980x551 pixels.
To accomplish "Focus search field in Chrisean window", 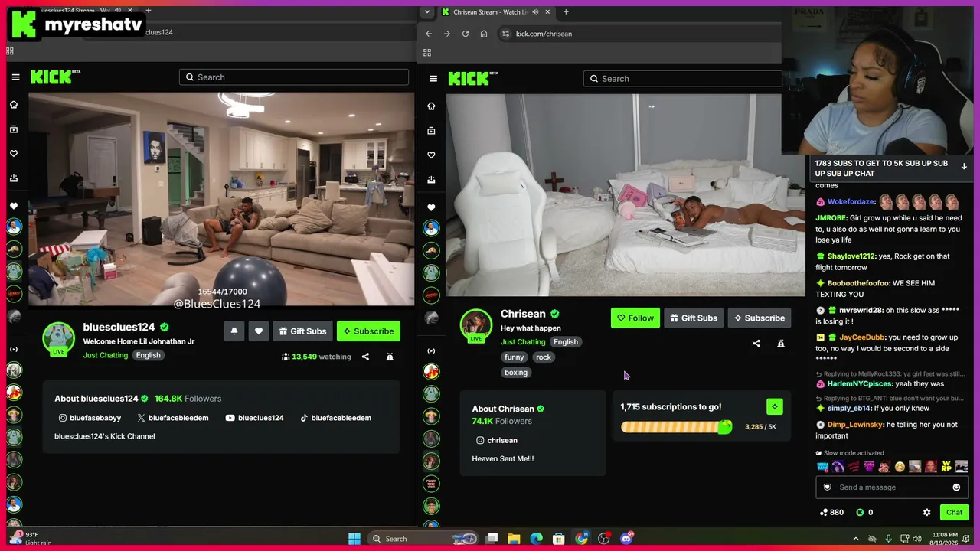I will point(682,79).
